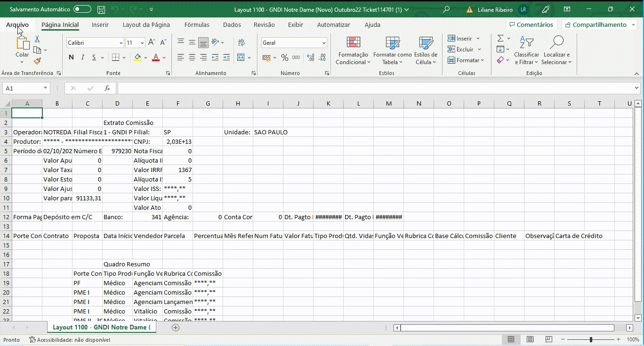The image size is (644, 346).
Task: Click the fill color swatch
Action: pos(137,57)
